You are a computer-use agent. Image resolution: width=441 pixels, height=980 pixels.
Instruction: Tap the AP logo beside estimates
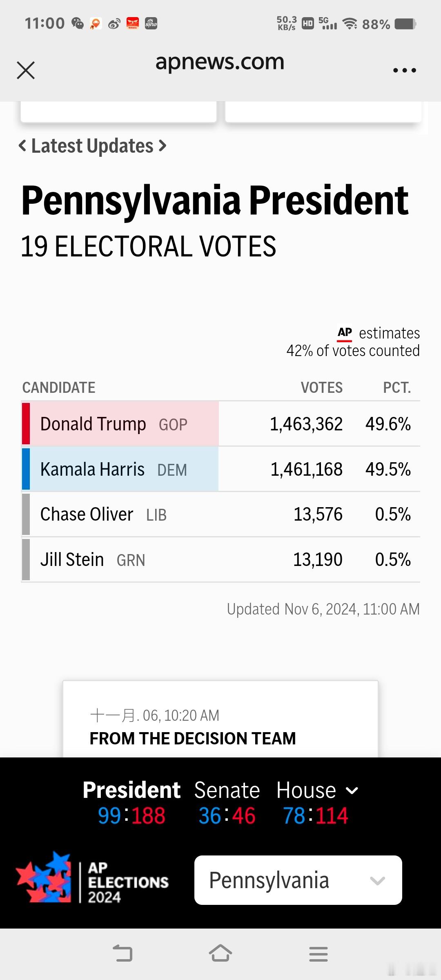tap(345, 334)
